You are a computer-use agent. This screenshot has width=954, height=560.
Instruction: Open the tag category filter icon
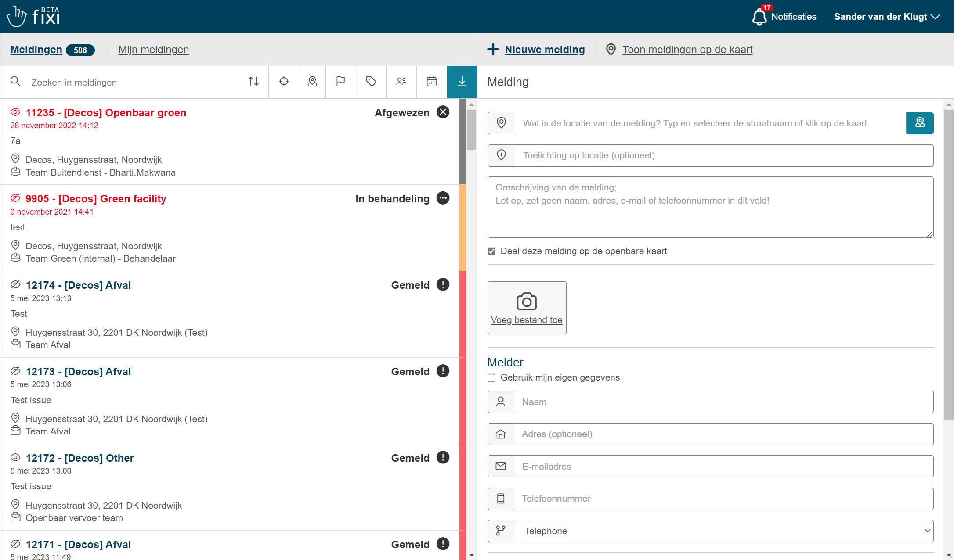pyautogui.click(x=371, y=82)
